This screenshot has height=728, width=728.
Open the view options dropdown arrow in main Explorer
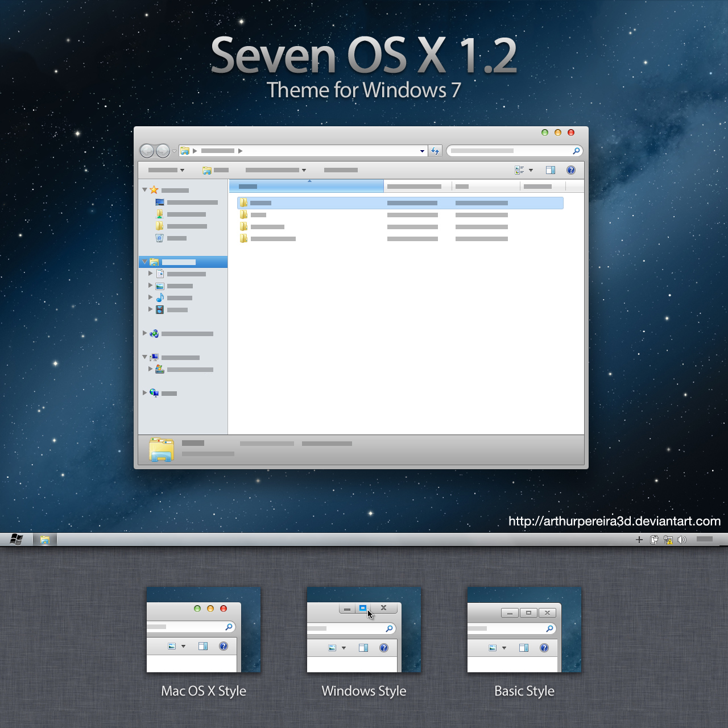(531, 170)
